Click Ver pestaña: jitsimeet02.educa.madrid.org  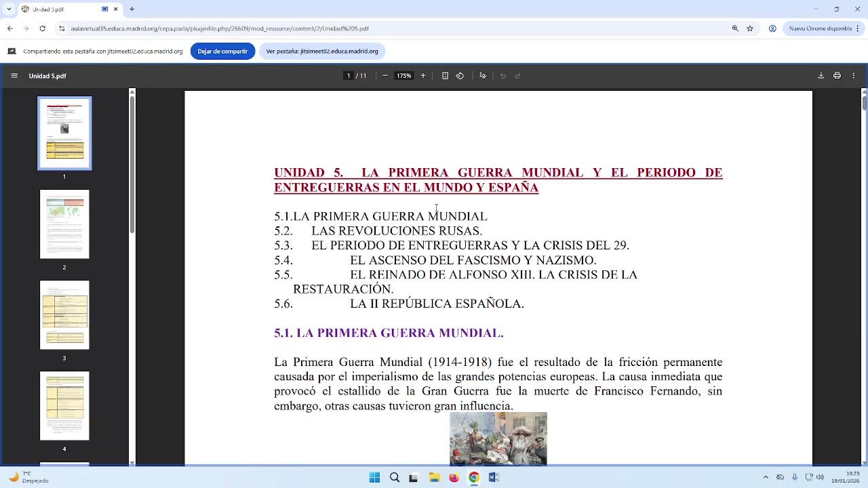322,52
